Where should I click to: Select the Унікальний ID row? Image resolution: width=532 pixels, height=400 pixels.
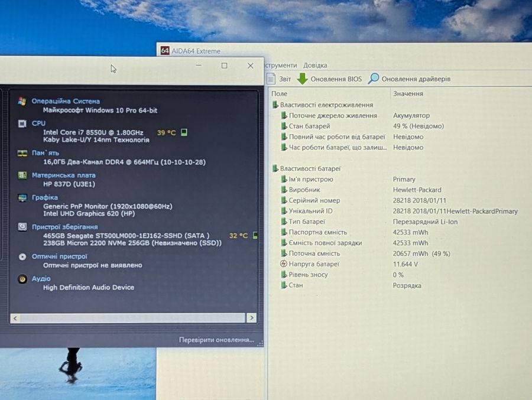pos(400,211)
